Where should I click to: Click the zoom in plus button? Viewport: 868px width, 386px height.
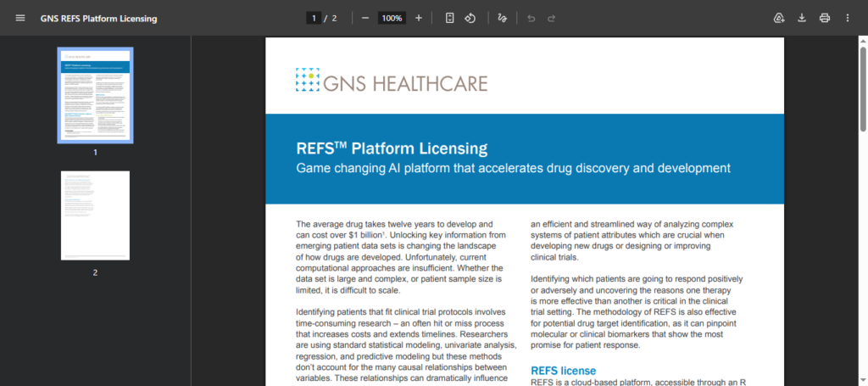pos(419,18)
